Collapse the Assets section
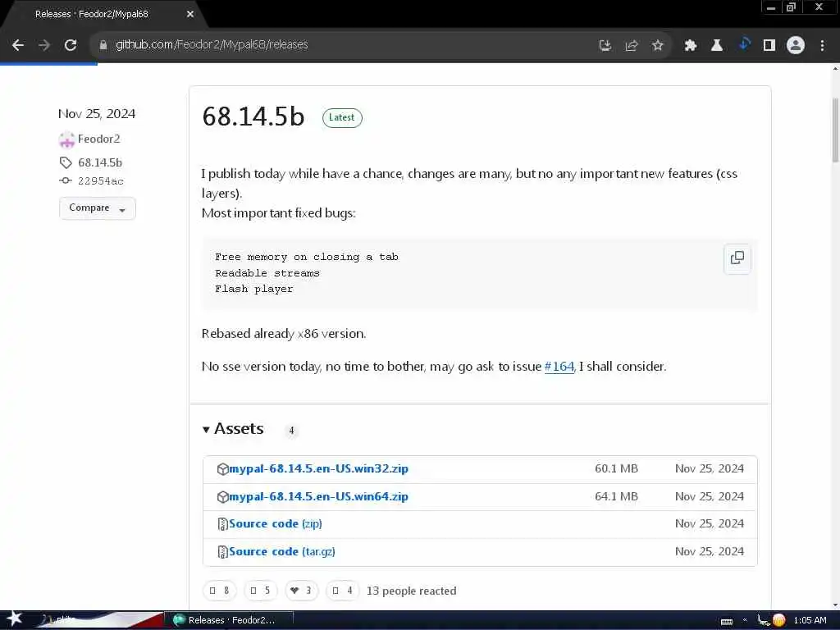840x630 pixels. (x=234, y=428)
